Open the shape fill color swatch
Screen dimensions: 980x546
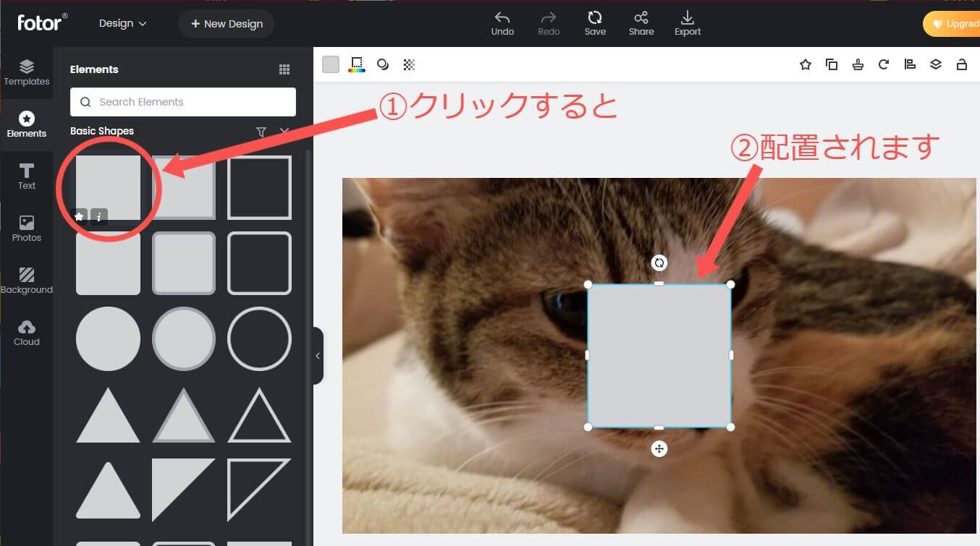coord(331,64)
